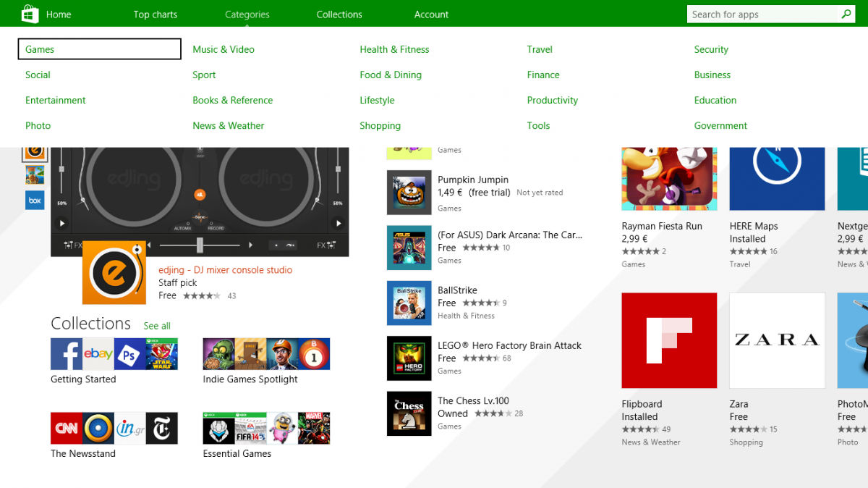Open the Account tab
The width and height of the screenshot is (868, 488).
(x=431, y=14)
